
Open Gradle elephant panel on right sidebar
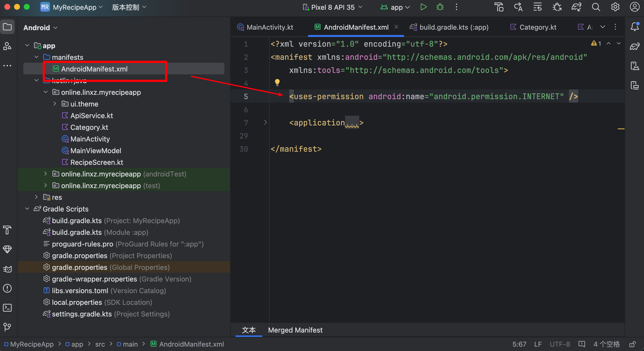(x=635, y=46)
